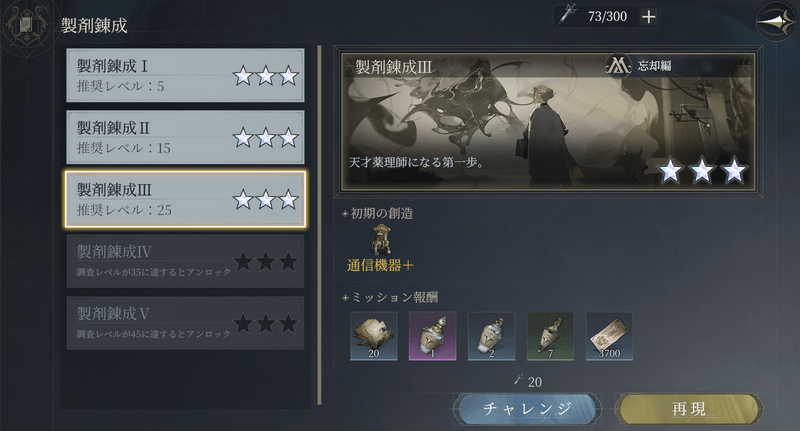
Task: Select the purple potion reward showing 1
Action: point(433,337)
